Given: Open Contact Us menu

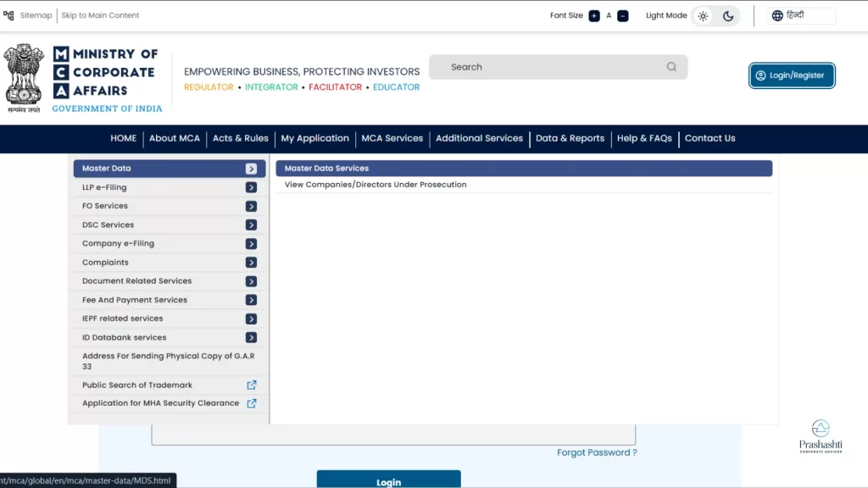Looking at the screenshot, I should [x=710, y=138].
